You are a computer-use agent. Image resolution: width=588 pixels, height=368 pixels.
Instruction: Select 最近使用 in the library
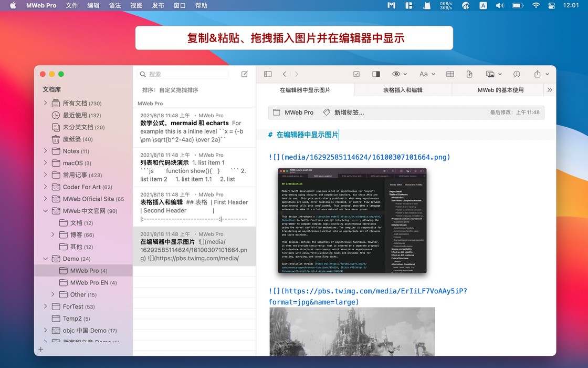click(83, 115)
